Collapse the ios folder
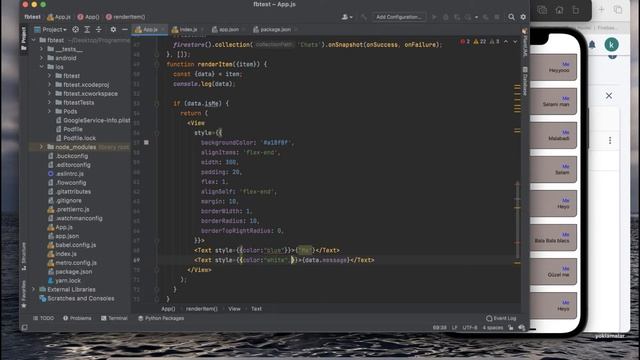The width and height of the screenshot is (640, 360). pos(41,67)
